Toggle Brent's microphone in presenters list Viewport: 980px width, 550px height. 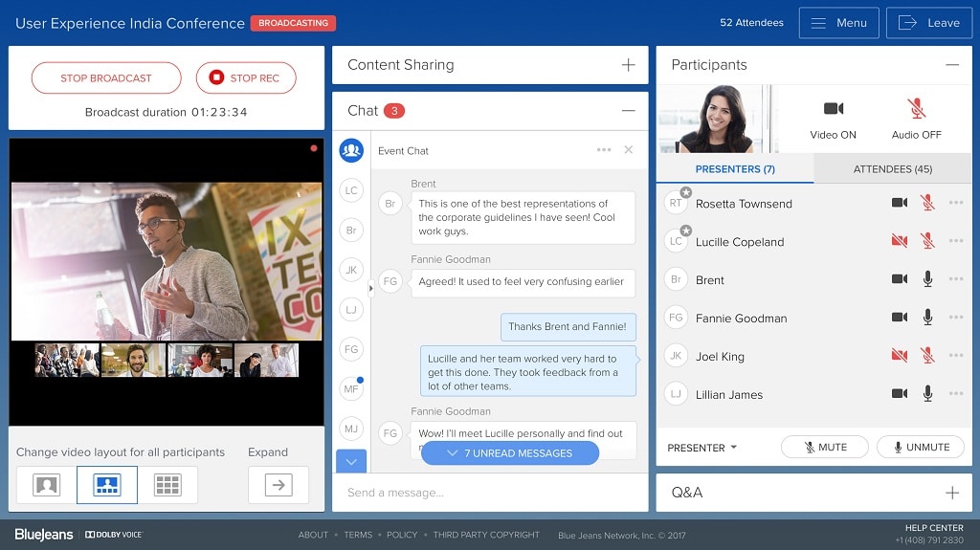coord(926,279)
